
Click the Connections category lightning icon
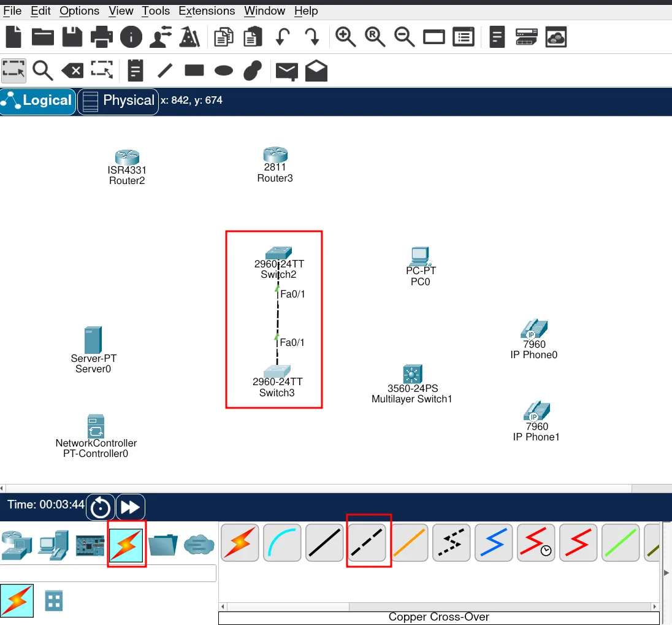(126, 543)
